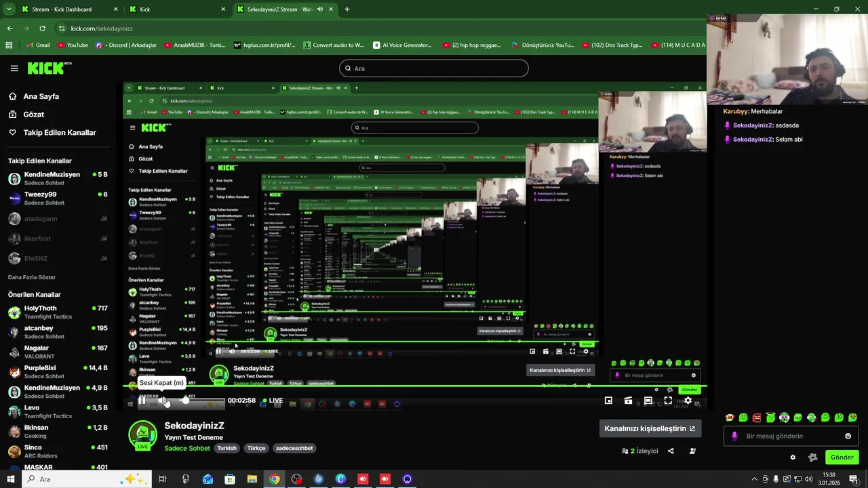Reload the page
The image size is (868, 488).
42,28
